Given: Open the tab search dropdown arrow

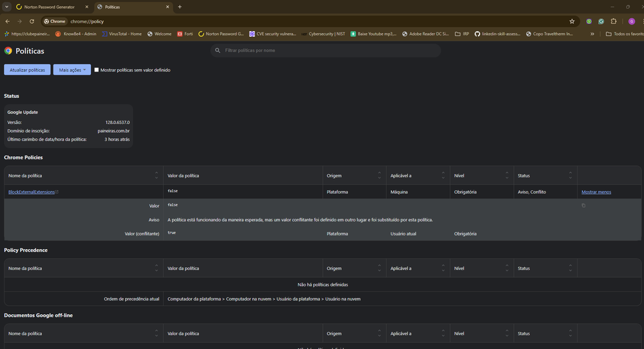Looking at the screenshot, I should click(x=6, y=6).
